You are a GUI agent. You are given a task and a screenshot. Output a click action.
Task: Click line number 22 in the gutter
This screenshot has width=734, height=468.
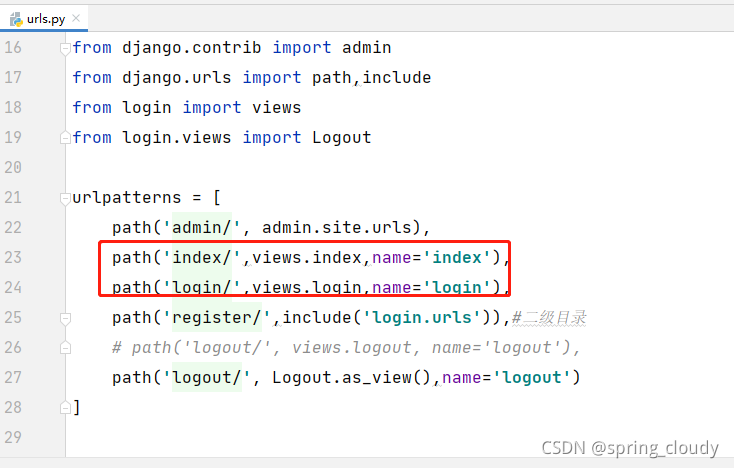click(13, 227)
